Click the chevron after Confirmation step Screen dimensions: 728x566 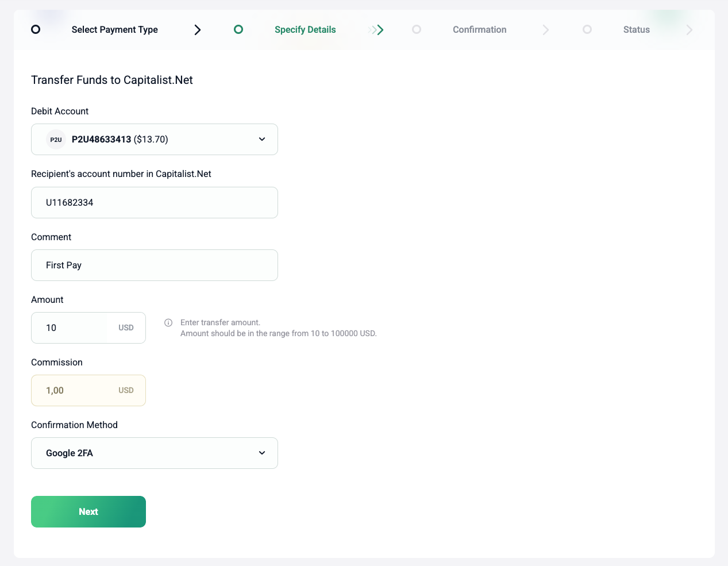point(546,30)
